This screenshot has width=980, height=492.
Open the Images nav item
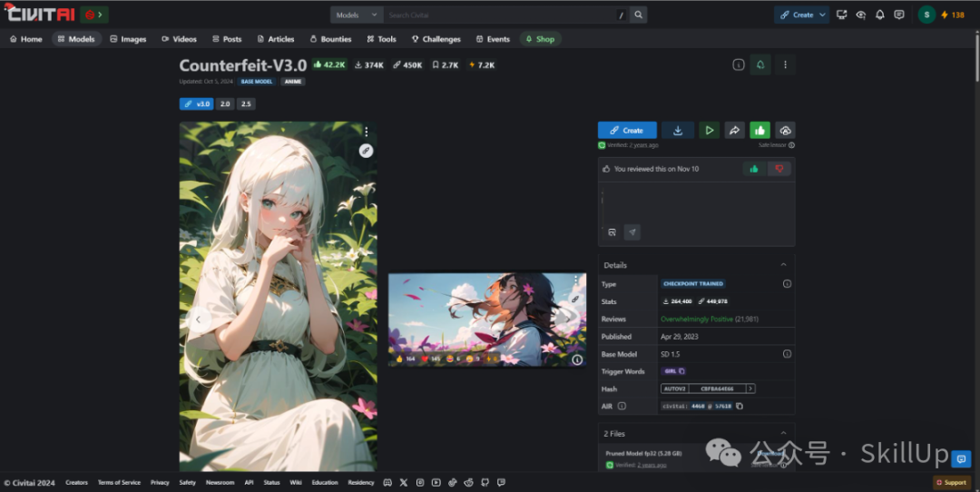(x=128, y=39)
